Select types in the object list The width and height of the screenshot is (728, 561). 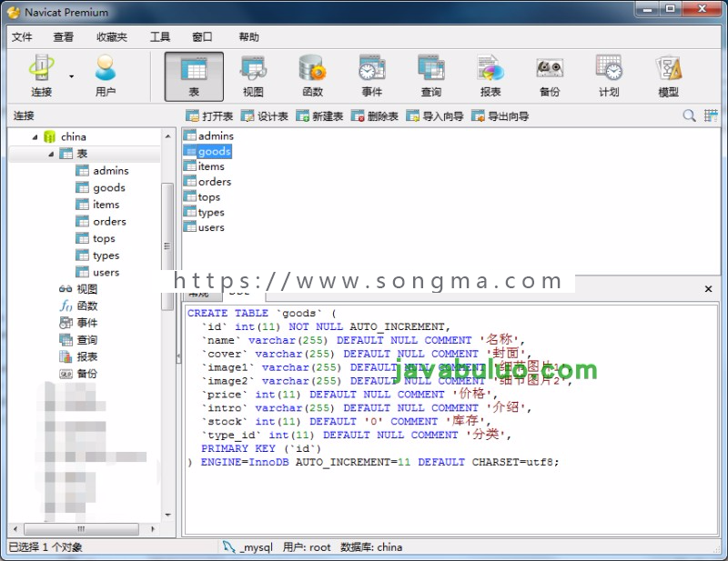click(204, 213)
